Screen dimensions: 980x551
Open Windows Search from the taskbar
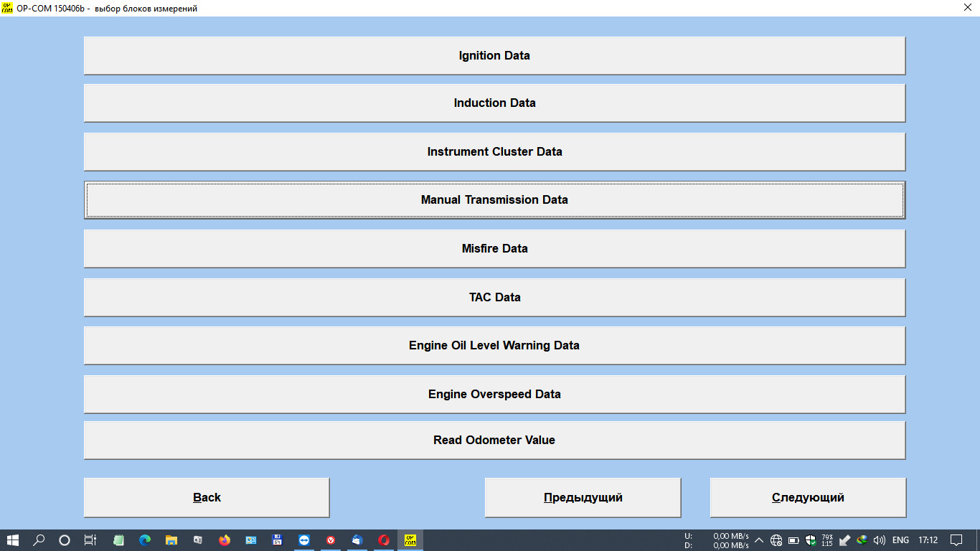39,540
